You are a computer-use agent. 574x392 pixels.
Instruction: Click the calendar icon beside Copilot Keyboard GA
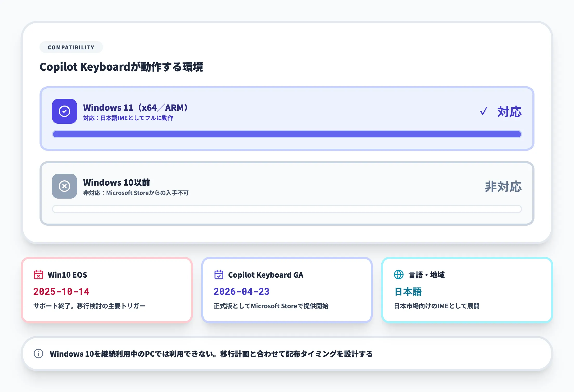click(219, 275)
